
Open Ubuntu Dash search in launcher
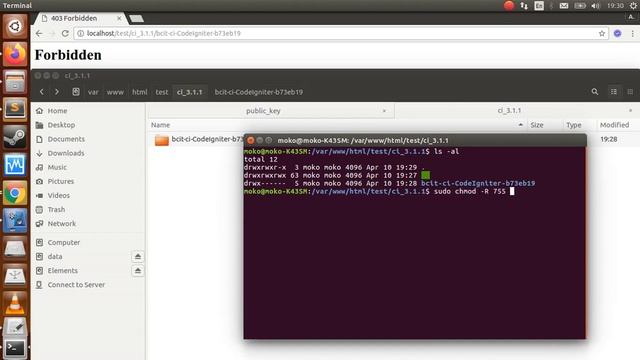point(15,27)
